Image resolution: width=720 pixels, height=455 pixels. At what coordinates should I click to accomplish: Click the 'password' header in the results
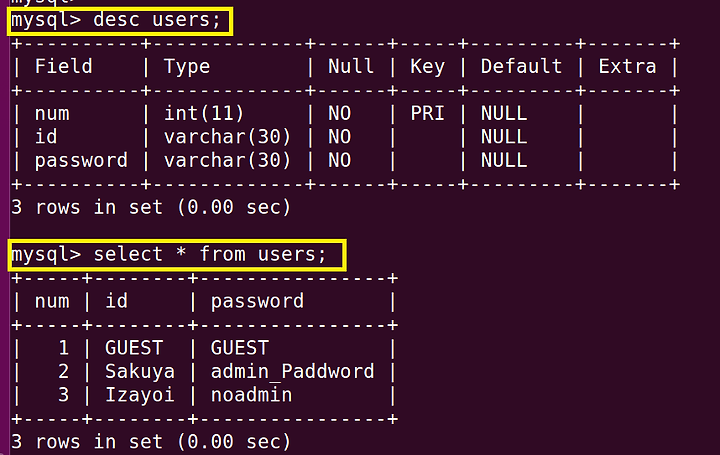point(257,302)
